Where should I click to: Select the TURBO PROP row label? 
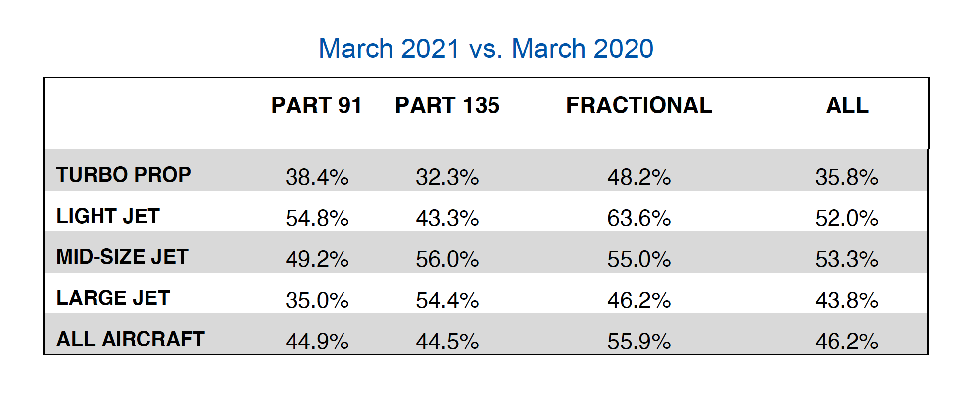[x=124, y=175]
